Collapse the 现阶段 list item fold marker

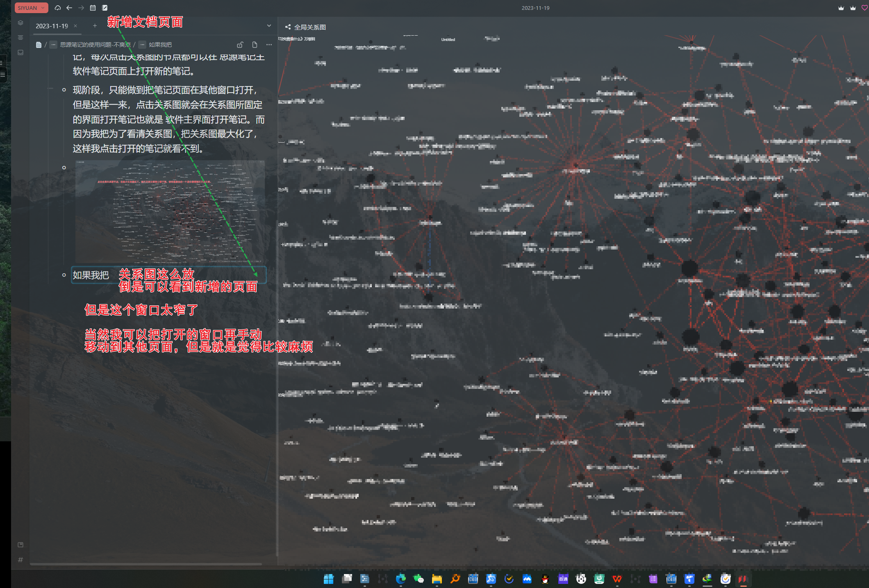pos(51,89)
